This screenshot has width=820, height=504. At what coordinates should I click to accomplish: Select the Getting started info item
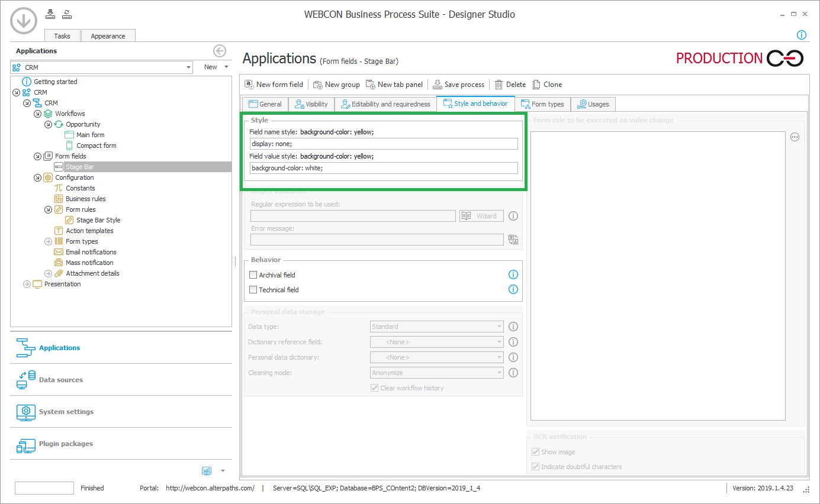point(50,82)
